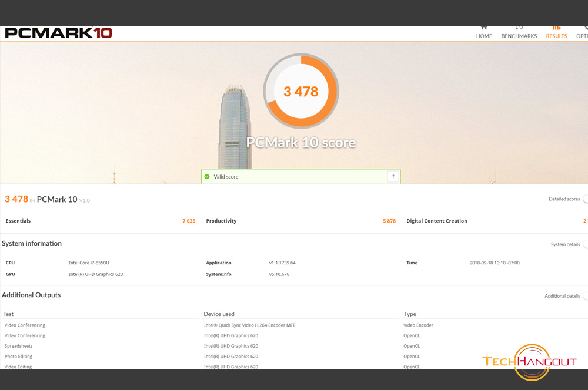Click the 'PCMark 10 score' caption
588x390 pixels.
tap(301, 143)
